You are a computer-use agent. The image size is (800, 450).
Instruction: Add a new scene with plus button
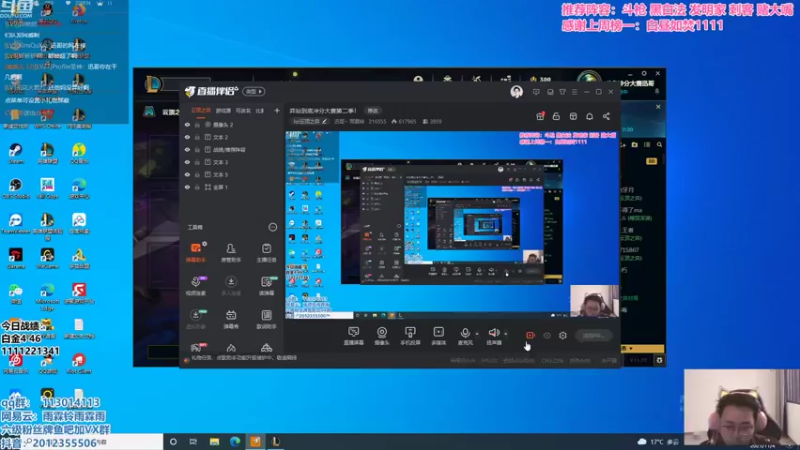[277, 110]
